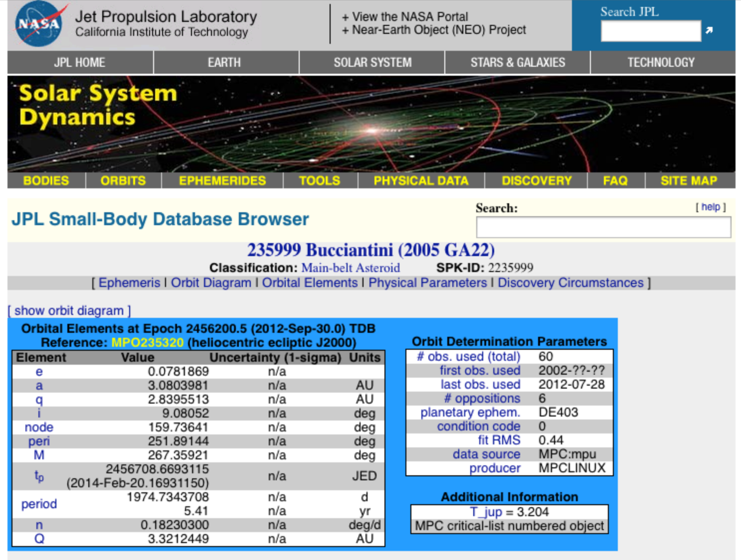Select the SITE MAP menu item
The height and width of the screenshot is (560, 741).
[x=689, y=180]
